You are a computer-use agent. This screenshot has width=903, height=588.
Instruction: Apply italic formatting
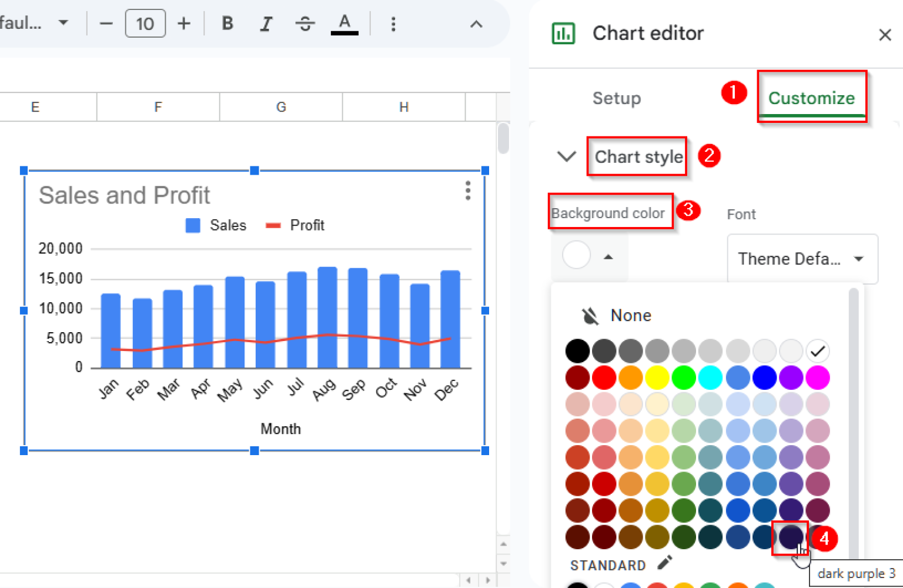pos(266,24)
